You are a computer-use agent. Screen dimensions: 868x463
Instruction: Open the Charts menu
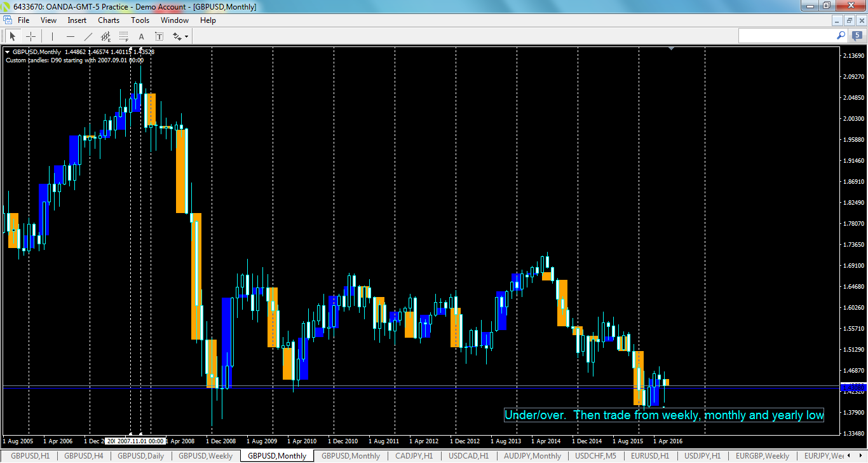108,20
